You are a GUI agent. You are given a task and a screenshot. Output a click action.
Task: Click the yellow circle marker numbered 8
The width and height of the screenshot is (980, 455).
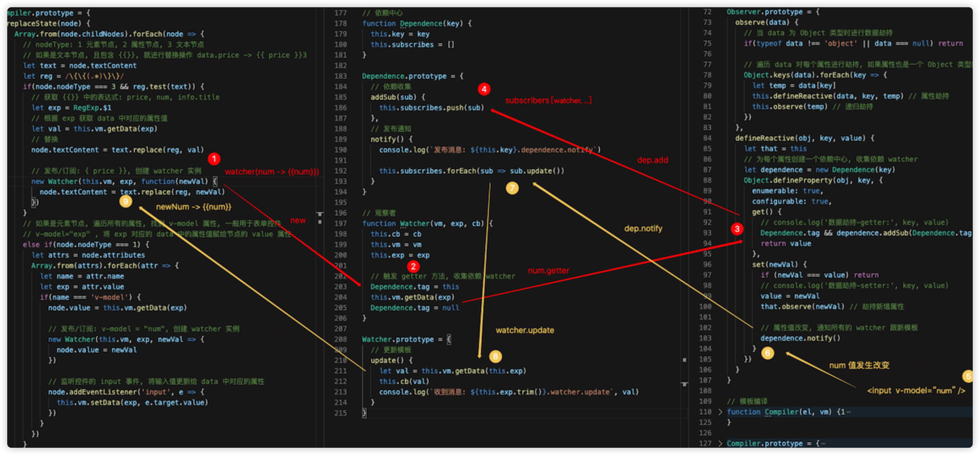point(495,356)
